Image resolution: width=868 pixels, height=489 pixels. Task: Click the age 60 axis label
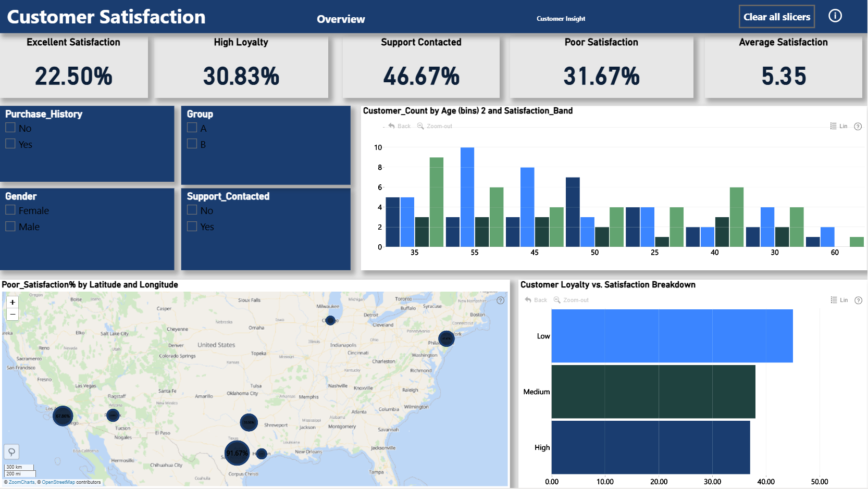tap(835, 253)
